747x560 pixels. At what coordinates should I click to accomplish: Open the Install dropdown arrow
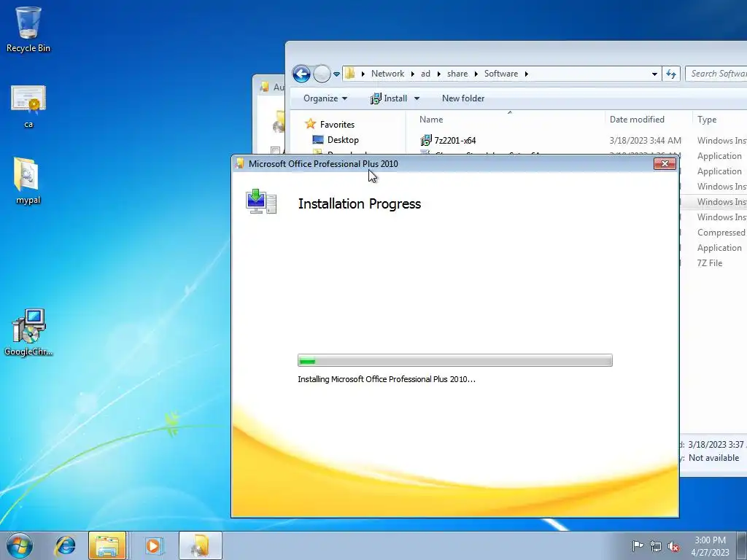417,98
